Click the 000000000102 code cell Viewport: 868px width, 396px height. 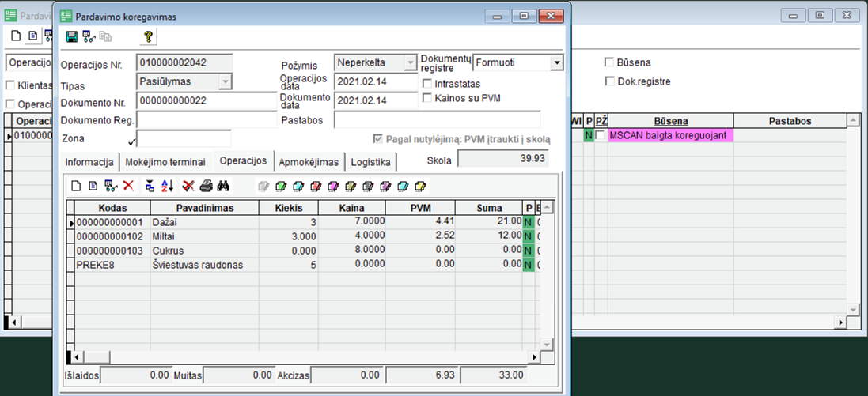[113, 236]
